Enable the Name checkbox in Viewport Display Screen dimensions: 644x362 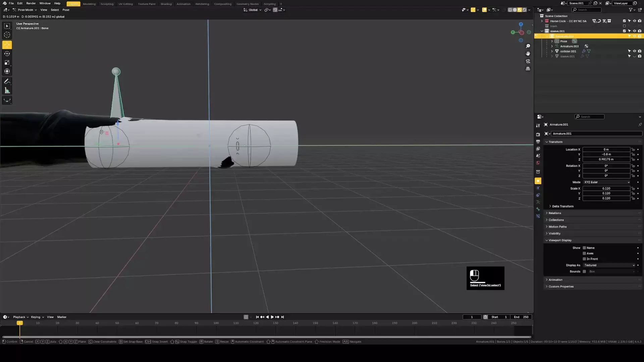(584, 248)
